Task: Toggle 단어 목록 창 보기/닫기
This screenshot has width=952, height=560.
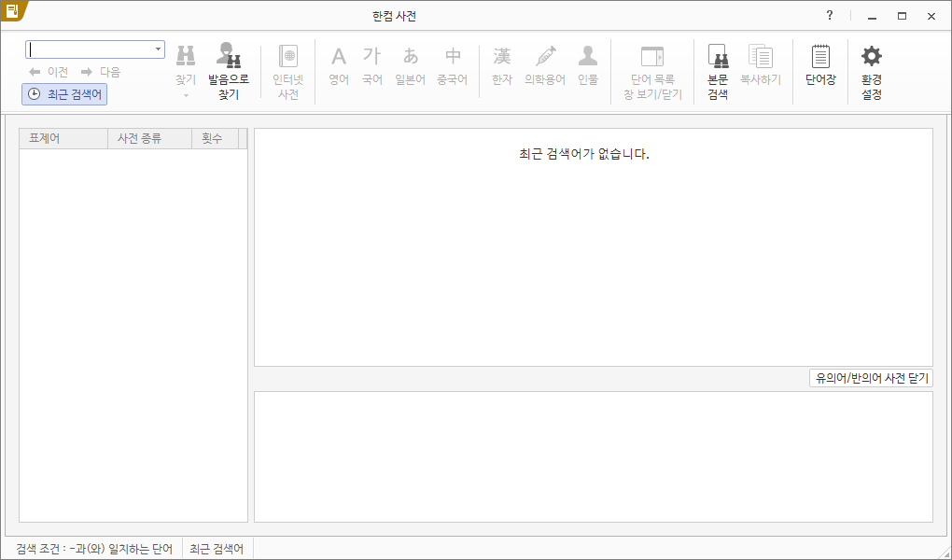Action: [652, 72]
